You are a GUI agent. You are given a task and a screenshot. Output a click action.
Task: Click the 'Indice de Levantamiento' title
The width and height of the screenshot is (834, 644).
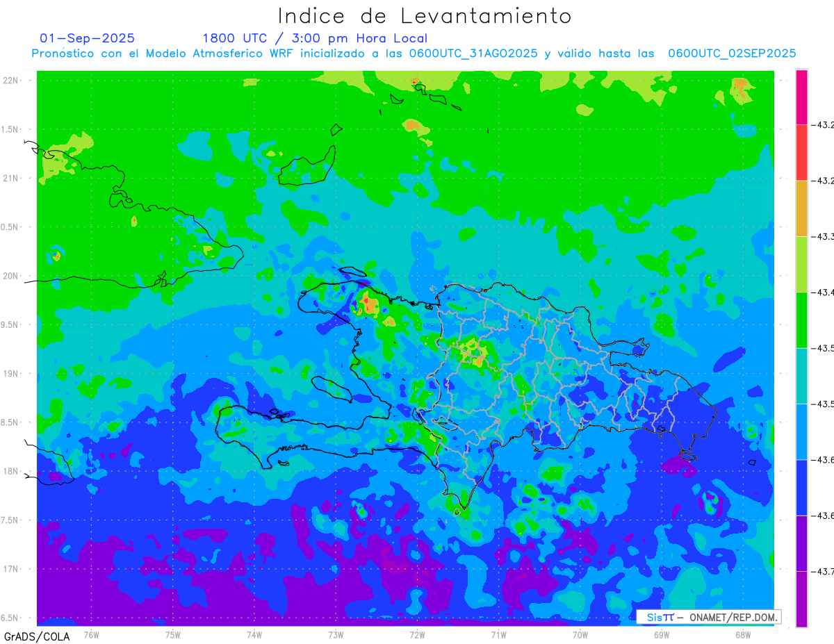point(425,15)
